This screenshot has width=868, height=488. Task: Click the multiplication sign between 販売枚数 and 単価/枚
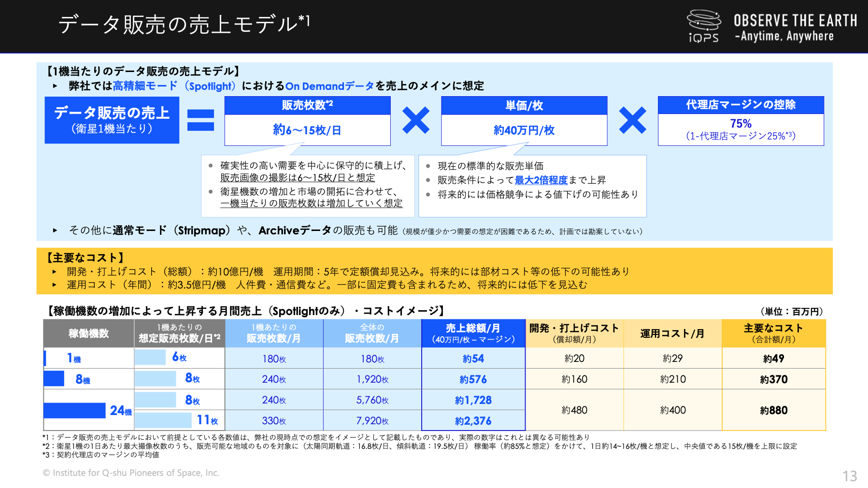point(416,120)
